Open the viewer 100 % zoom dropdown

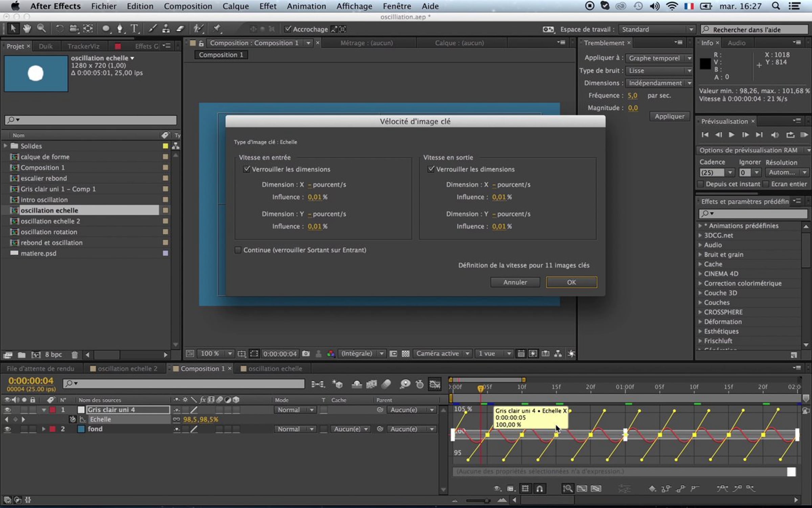216,354
